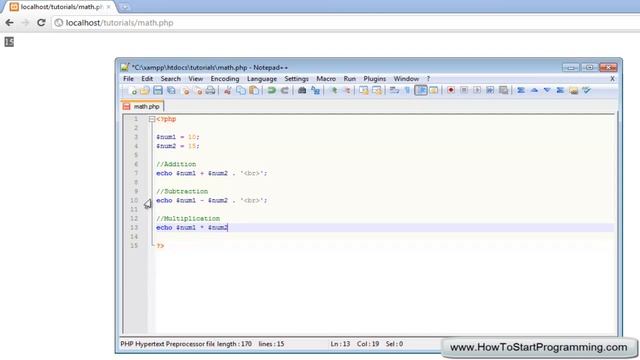This screenshot has width=640, height=360.
Task: Click the checkmark plugin icon at toolbar end
Action: coord(587,90)
